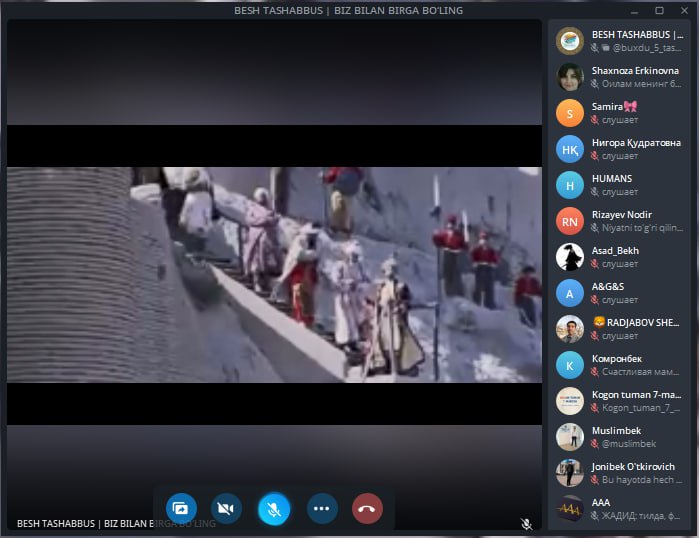The height and width of the screenshot is (538, 699).
Task: Click Rizayev Nodir's RN avatar
Action: (570, 221)
